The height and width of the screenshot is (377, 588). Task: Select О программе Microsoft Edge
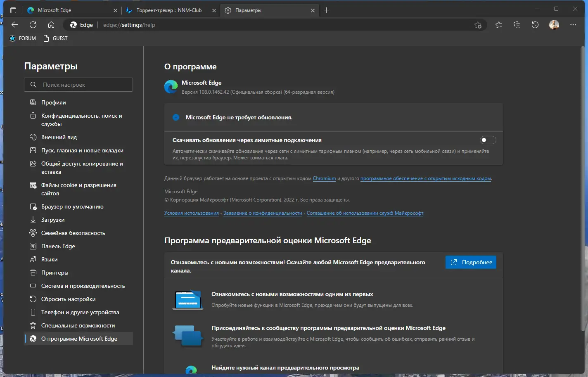pyautogui.click(x=78, y=339)
